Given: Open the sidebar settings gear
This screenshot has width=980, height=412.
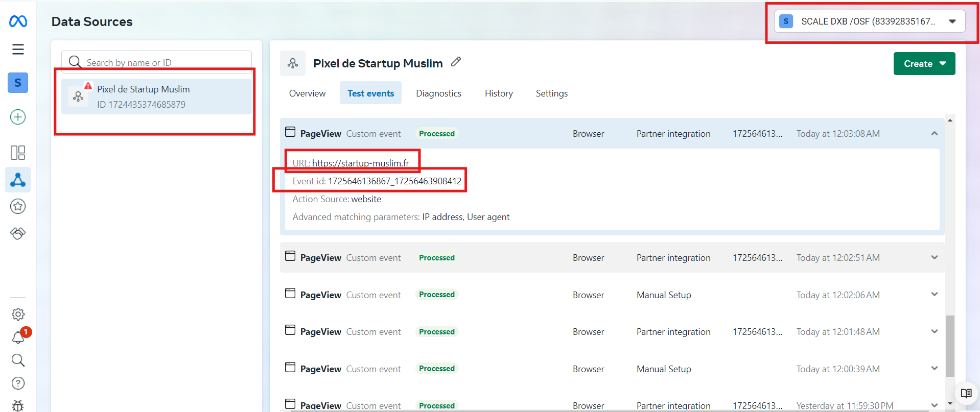Looking at the screenshot, I should tap(18, 314).
